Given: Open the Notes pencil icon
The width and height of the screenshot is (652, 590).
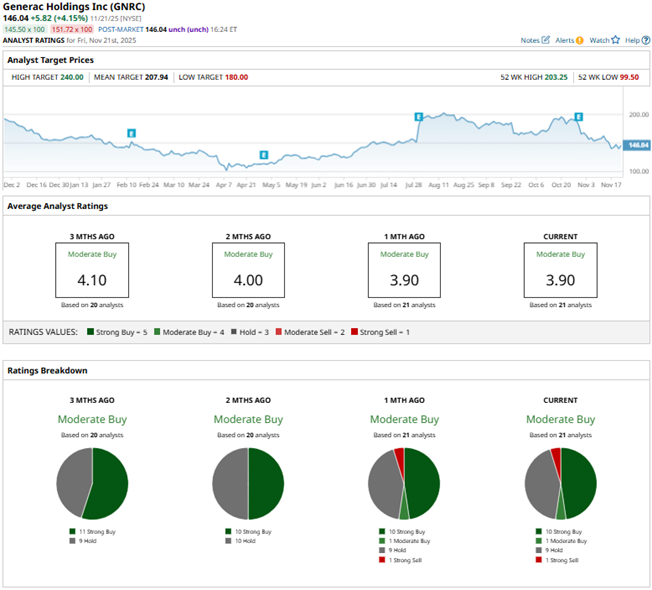Looking at the screenshot, I should pyautogui.click(x=546, y=40).
